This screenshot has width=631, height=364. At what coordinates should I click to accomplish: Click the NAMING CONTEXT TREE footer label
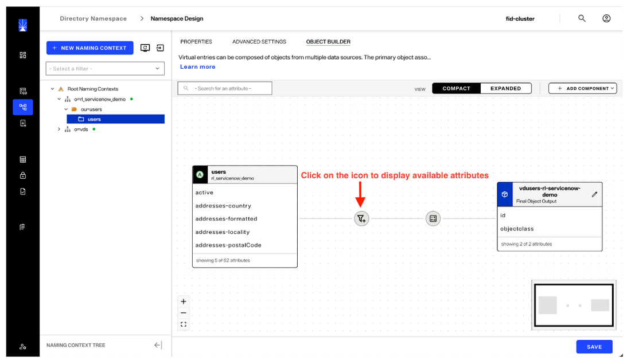tap(76, 345)
